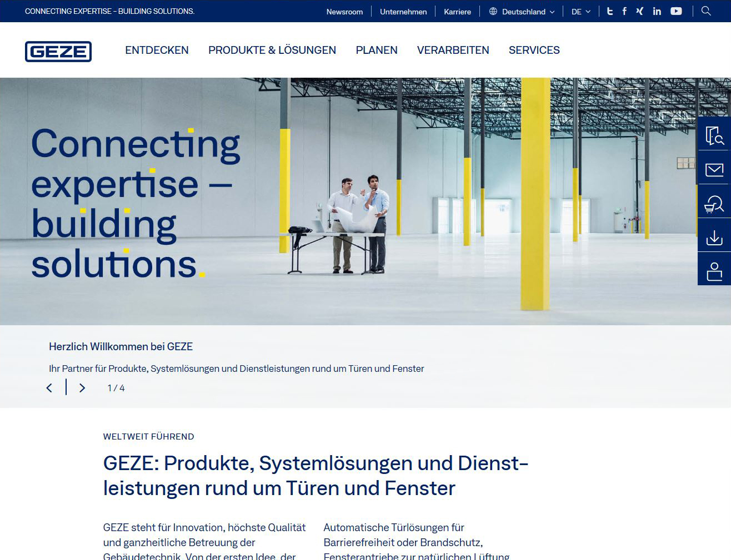This screenshot has width=731, height=560.
Task: Open the GEZE Twitter page
Action: tap(610, 11)
